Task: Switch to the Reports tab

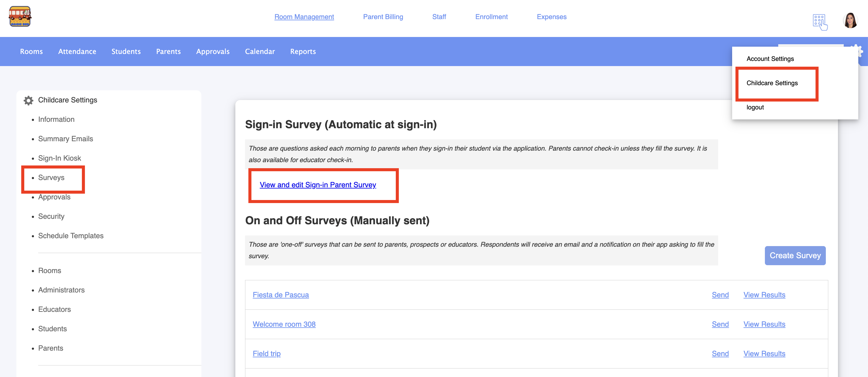Action: click(303, 52)
